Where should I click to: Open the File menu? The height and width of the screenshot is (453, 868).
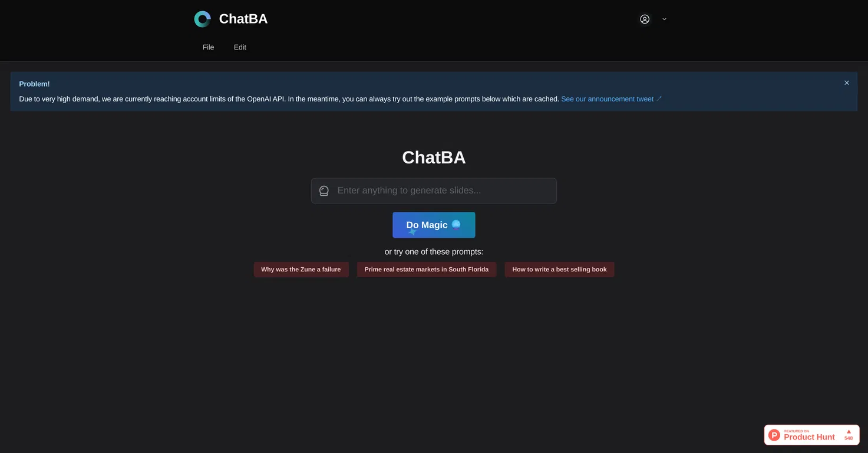[x=208, y=47]
